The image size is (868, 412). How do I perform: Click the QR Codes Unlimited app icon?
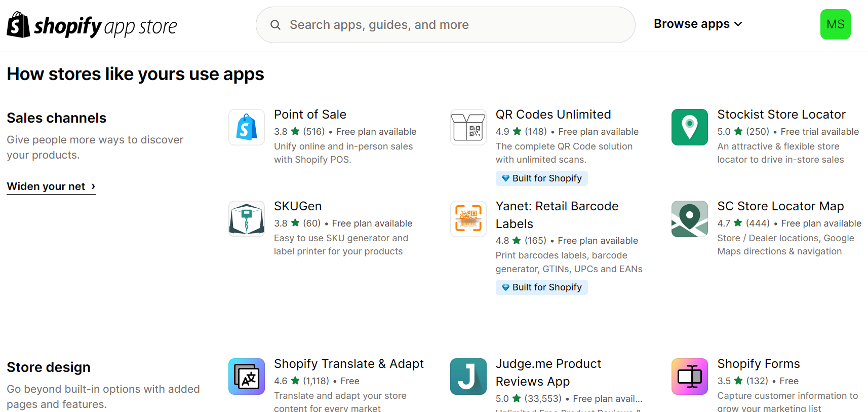pyautogui.click(x=468, y=127)
